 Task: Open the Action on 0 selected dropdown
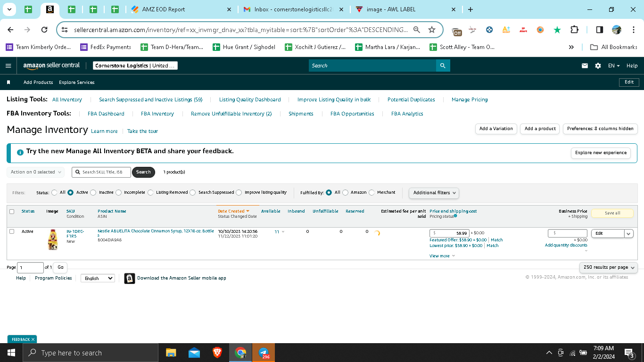pyautogui.click(x=35, y=172)
